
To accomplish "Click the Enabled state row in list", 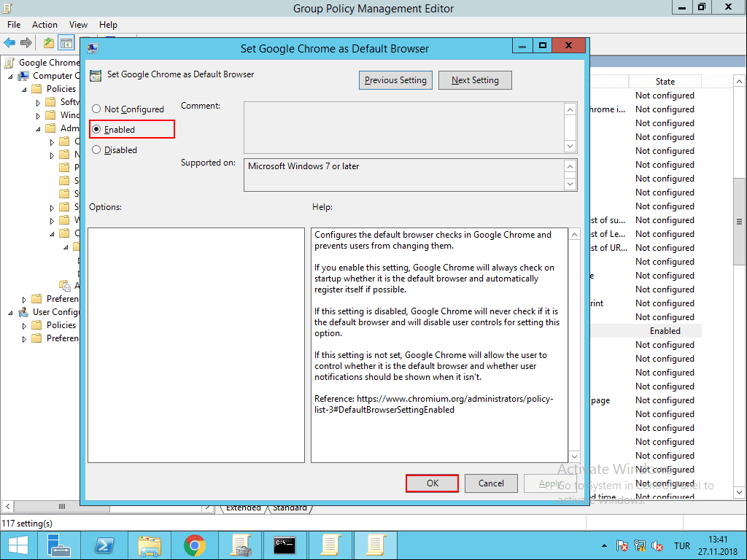I will click(x=665, y=331).
